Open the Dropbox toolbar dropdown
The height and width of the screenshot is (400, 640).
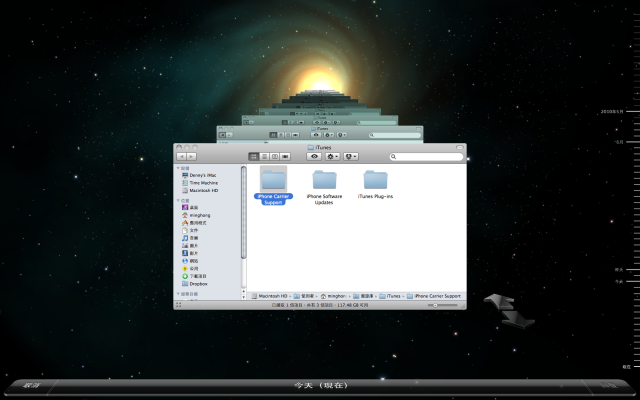(351, 157)
